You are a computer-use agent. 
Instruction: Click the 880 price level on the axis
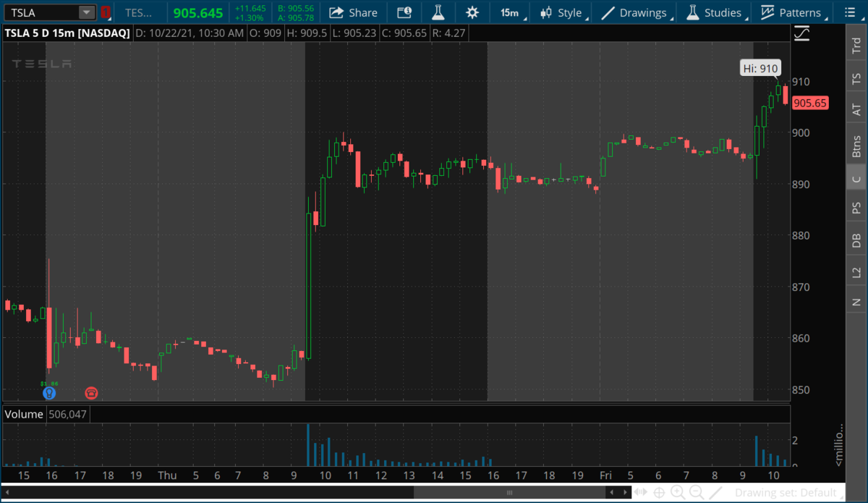pyautogui.click(x=799, y=235)
